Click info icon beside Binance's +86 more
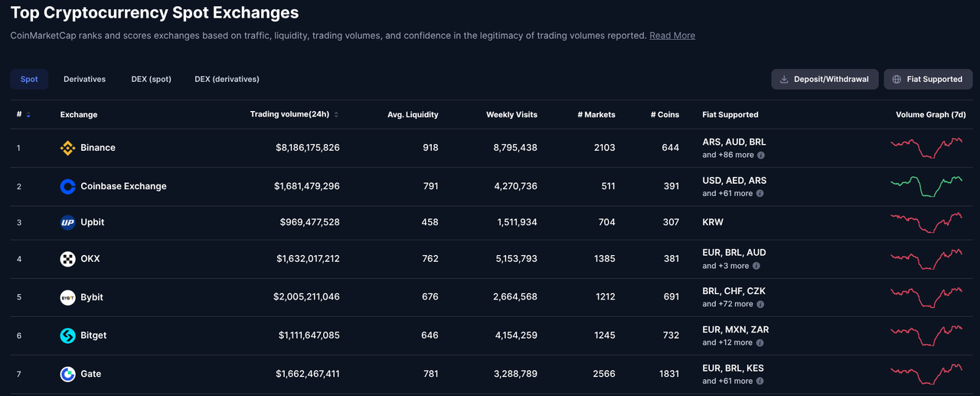This screenshot has height=396, width=980. point(761,155)
